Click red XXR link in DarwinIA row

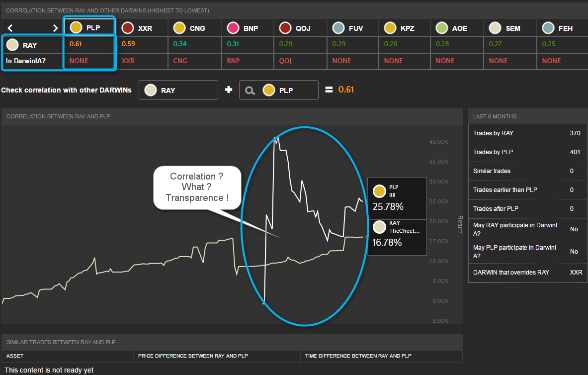pos(128,61)
